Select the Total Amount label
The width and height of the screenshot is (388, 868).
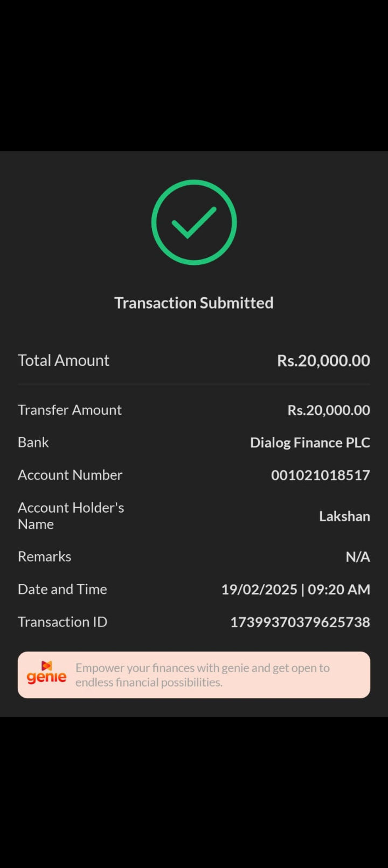64,360
